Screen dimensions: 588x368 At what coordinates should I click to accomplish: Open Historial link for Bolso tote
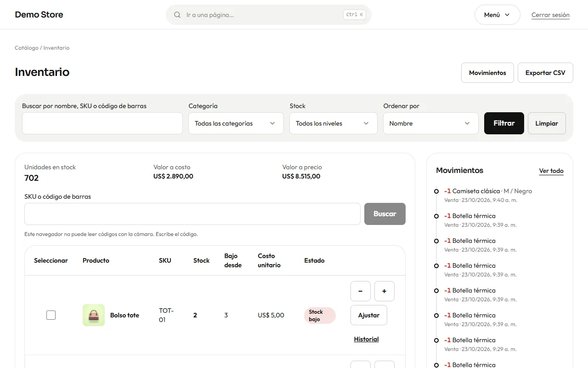click(366, 339)
